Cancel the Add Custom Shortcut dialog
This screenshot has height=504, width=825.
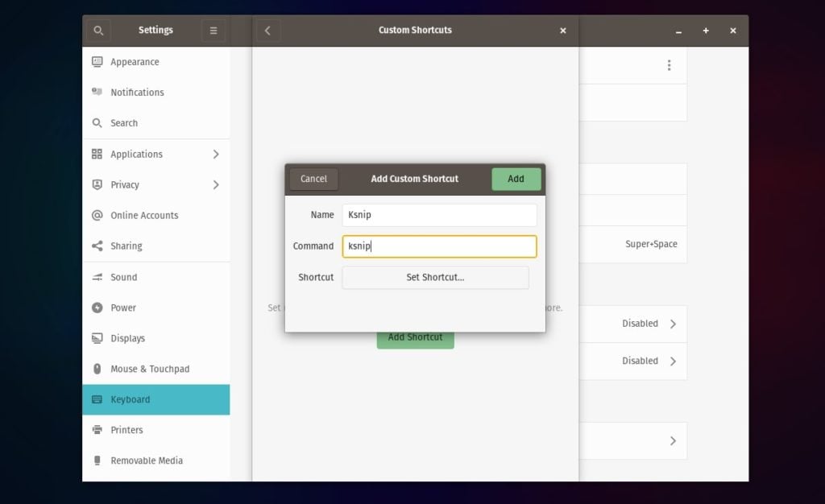pyautogui.click(x=313, y=179)
